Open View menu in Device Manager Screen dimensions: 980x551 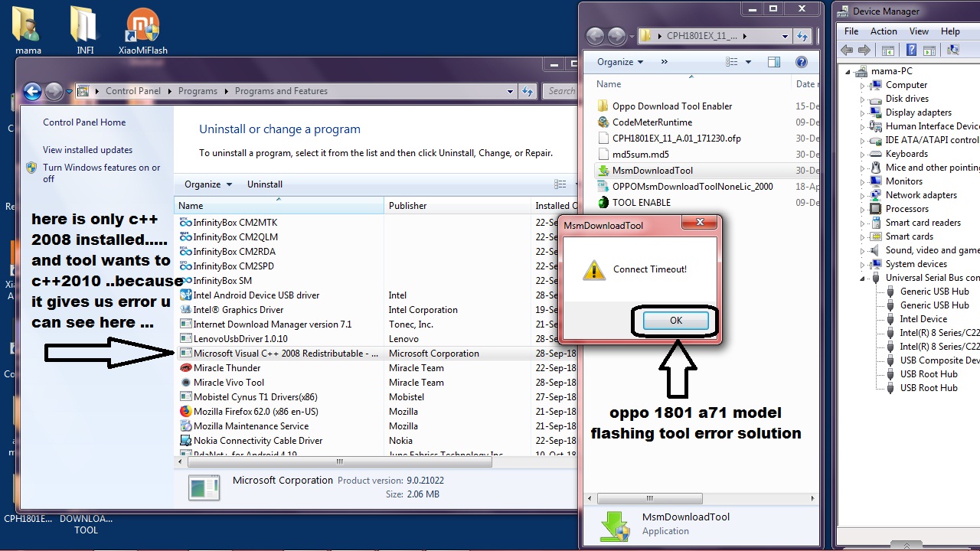tap(919, 31)
